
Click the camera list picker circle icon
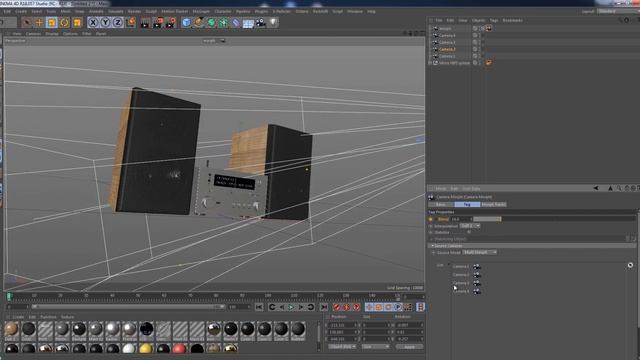point(630,265)
